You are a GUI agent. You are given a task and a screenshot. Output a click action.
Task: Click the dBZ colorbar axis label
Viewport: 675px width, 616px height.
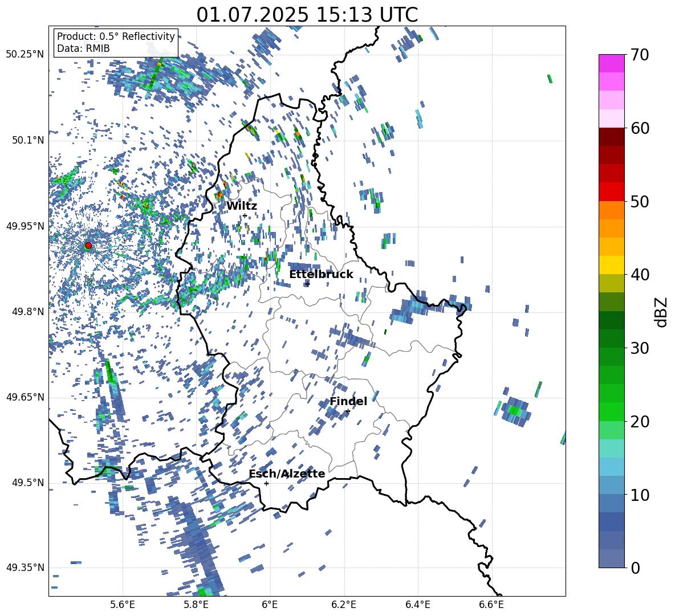(660, 312)
